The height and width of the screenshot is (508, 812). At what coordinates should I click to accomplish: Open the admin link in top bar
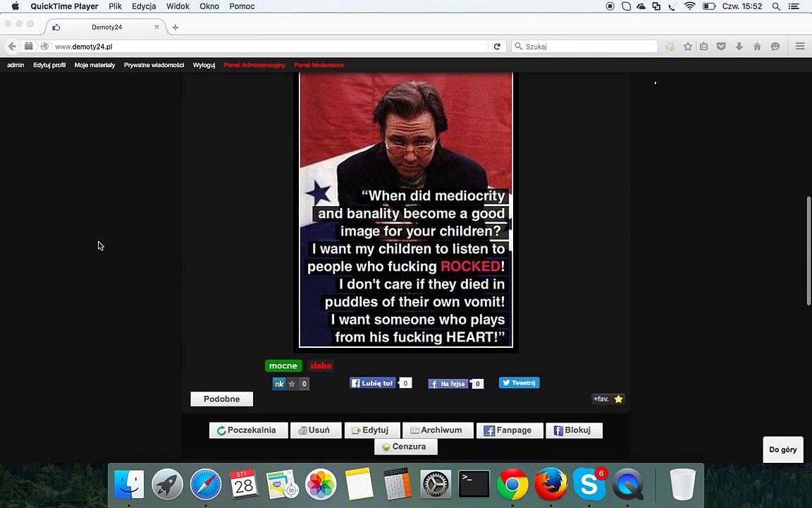(x=16, y=65)
